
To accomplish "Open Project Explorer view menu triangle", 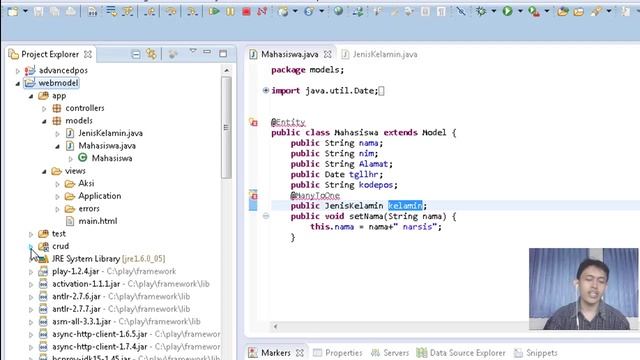I will tap(193, 51).
